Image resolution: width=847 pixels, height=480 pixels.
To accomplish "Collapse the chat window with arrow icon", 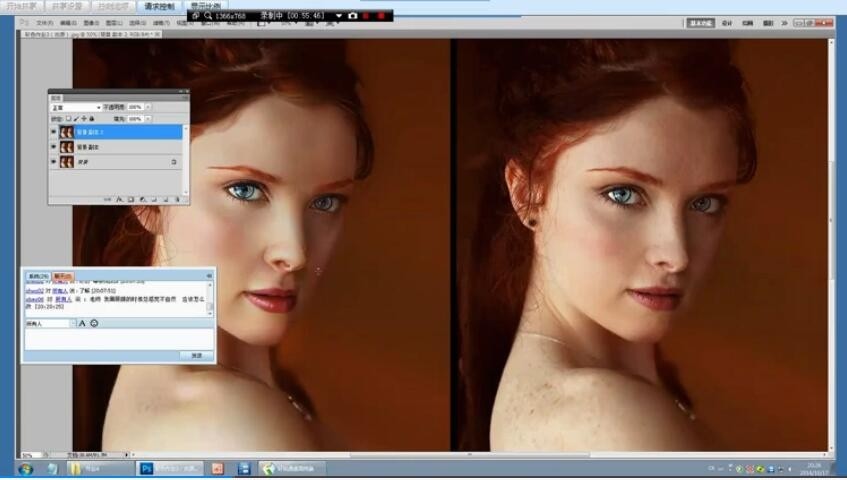I will [209, 276].
